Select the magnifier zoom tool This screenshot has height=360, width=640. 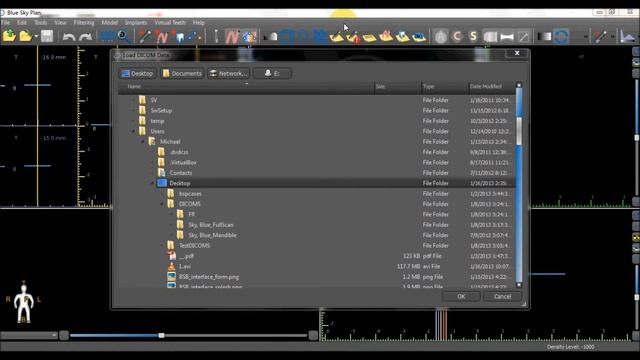pyautogui.click(x=123, y=36)
